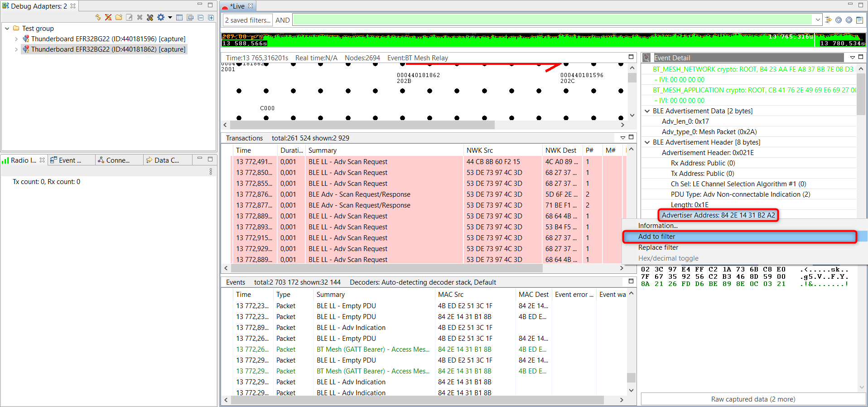The height and width of the screenshot is (407, 868).
Task: Maximize the network map pane
Action: pos(631,57)
